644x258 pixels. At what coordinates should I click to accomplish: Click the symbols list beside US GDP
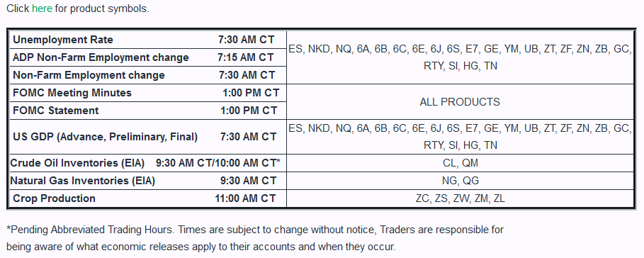(460, 137)
